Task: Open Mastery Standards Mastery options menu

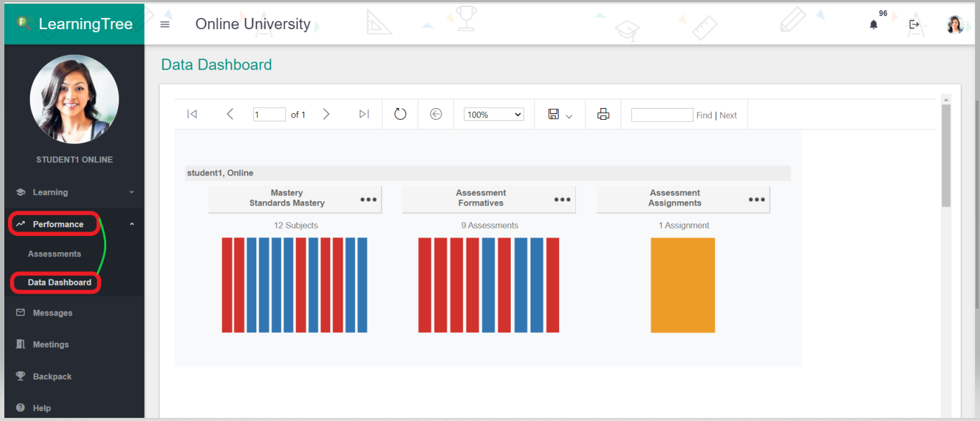Action: coord(368,199)
